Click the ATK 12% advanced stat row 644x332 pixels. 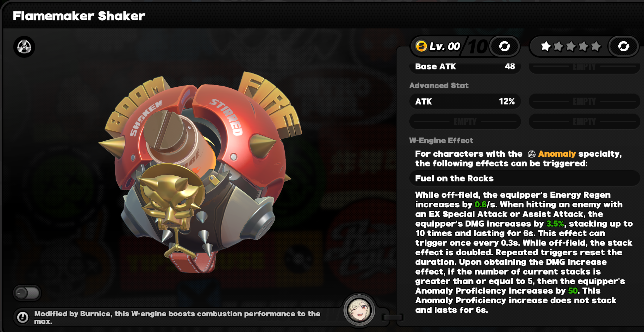tap(465, 101)
